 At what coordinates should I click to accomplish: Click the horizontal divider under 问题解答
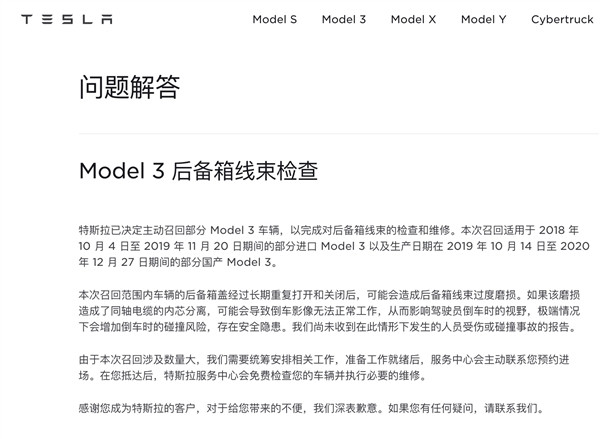pyautogui.click(x=339, y=134)
